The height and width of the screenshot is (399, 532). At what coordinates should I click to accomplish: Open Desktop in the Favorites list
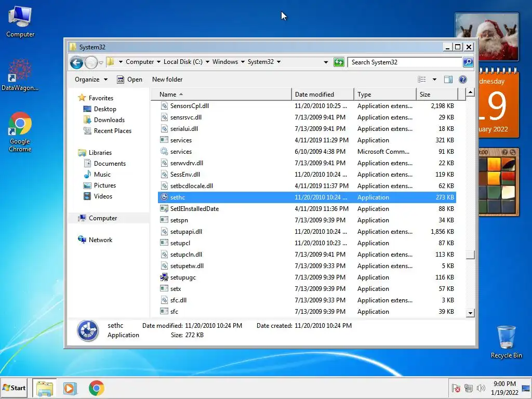[105, 109]
